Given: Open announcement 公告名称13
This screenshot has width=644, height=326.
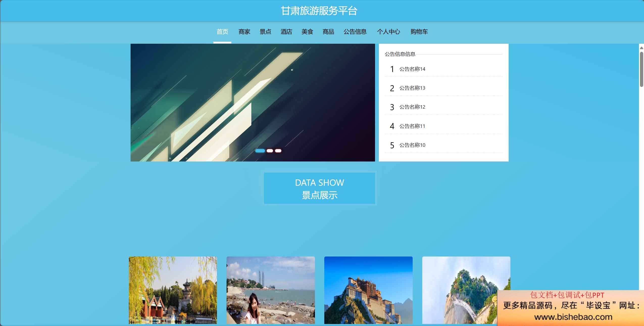Looking at the screenshot, I should (412, 88).
